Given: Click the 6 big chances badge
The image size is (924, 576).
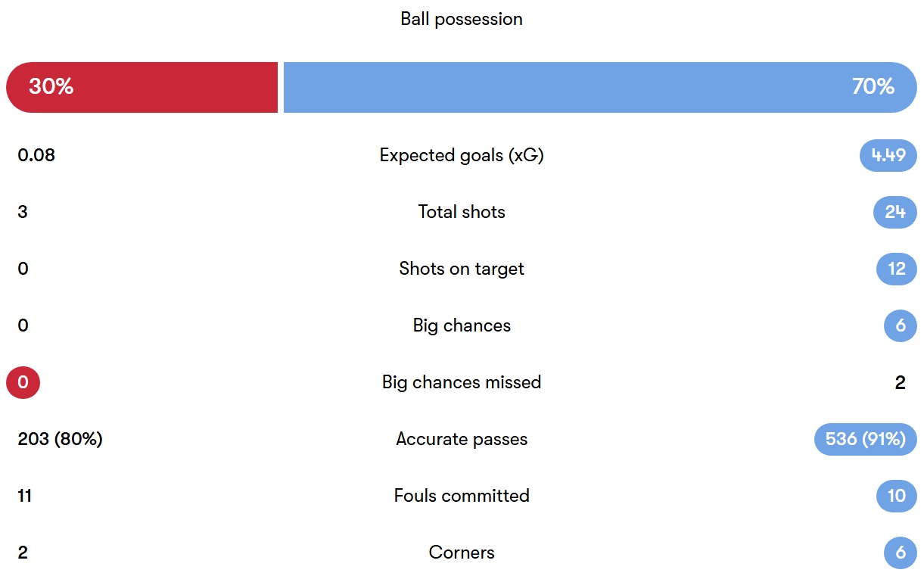Looking at the screenshot, I should [x=900, y=325].
